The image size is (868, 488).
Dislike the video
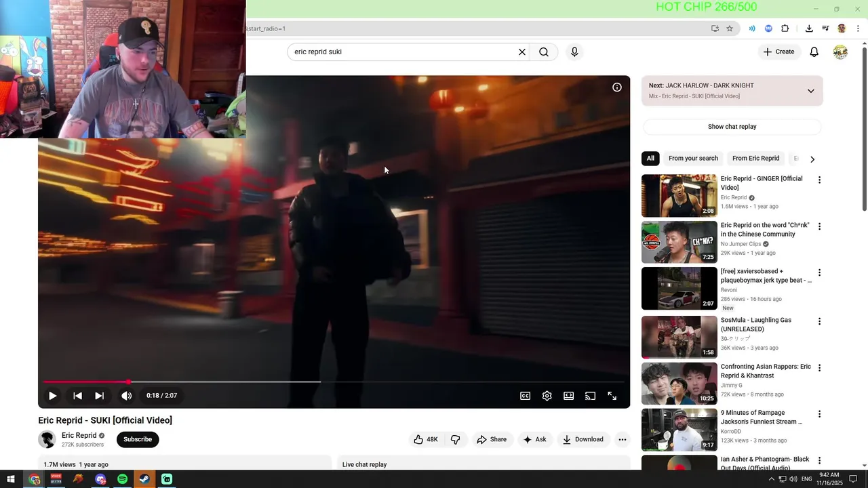coord(456,439)
